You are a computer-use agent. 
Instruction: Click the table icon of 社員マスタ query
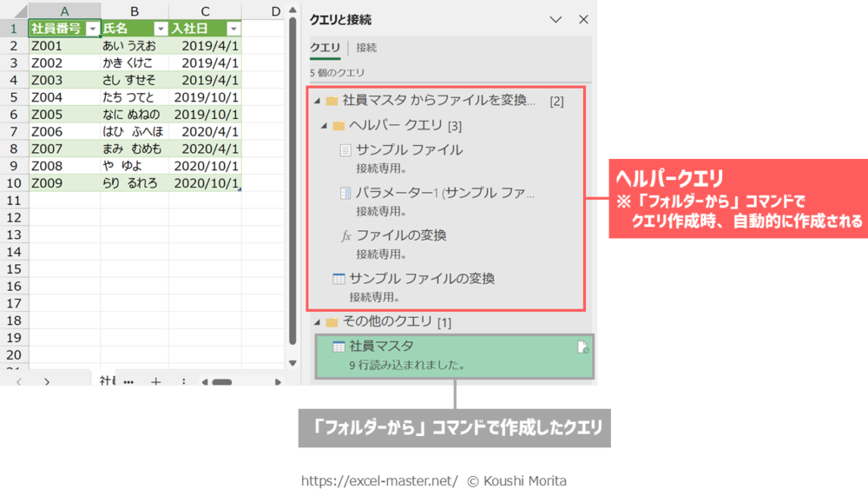(339, 347)
